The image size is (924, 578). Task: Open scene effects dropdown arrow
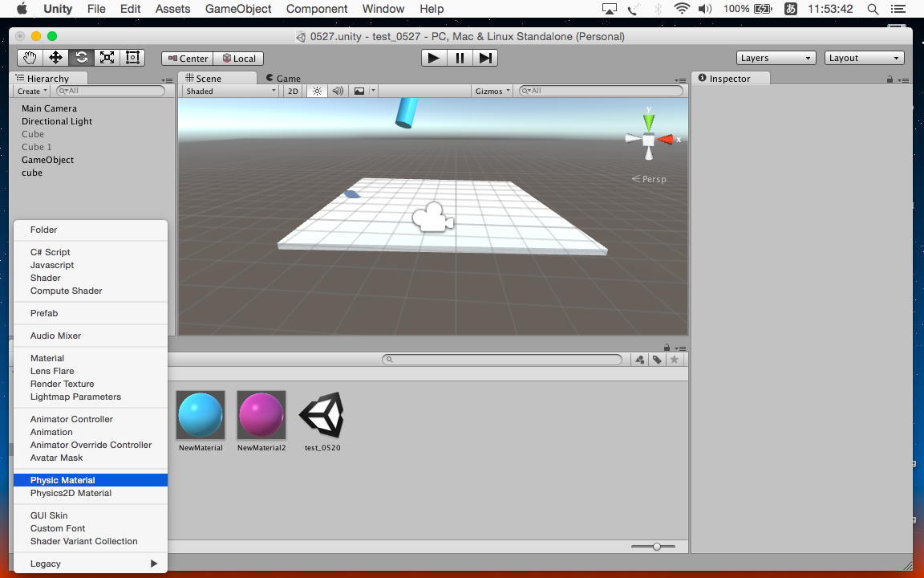pos(373,91)
